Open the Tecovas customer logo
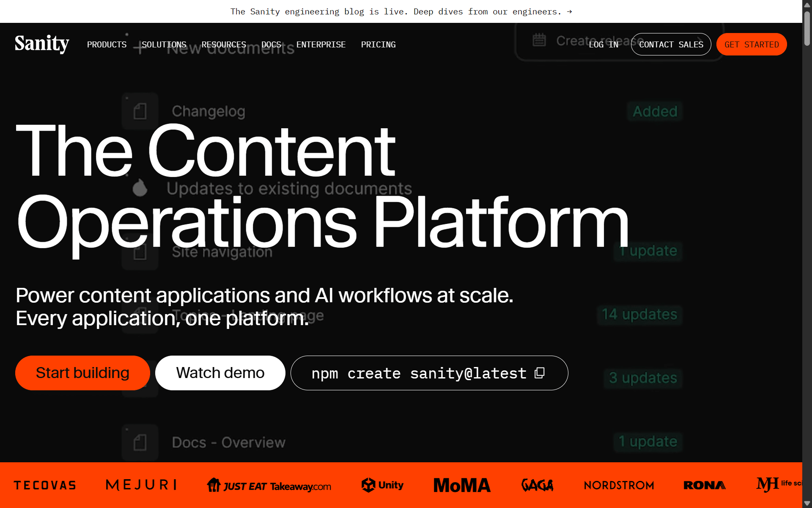The height and width of the screenshot is (508, 812). pos(45,485)
